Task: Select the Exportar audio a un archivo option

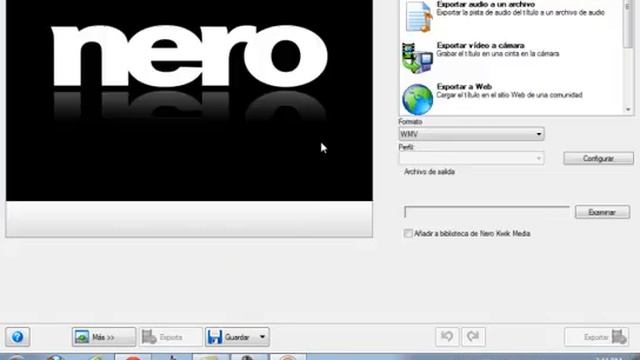Action: (x=511, y=16)
